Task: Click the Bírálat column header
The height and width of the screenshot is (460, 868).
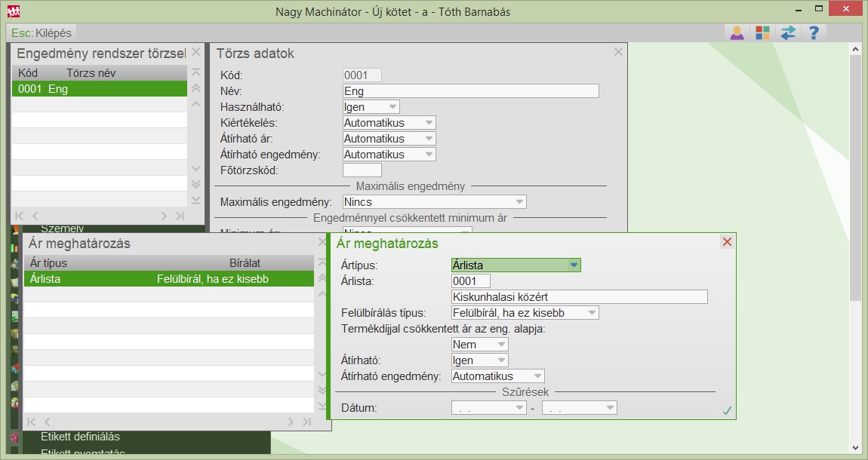Action: (x=245, y=263)
